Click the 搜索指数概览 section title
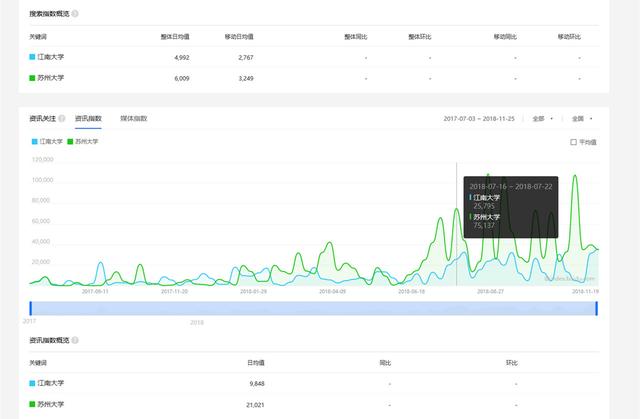This screenshot has height=419, width=640. [x=49, y=13]
